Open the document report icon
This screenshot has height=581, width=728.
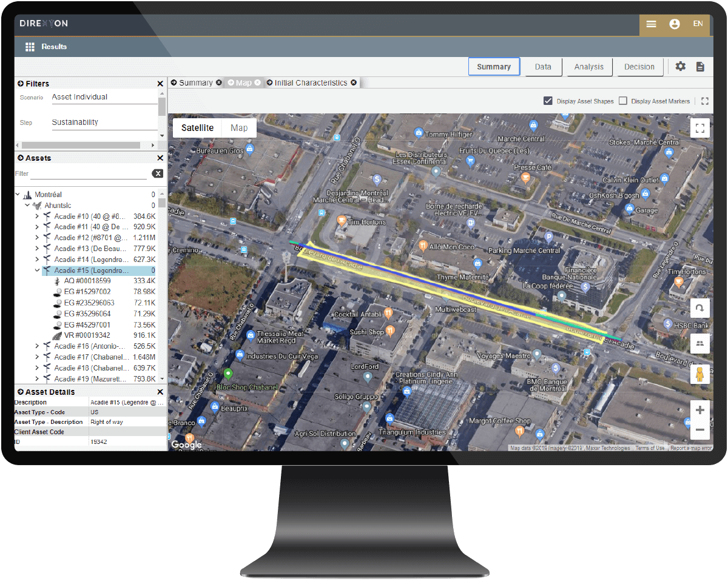tap(700, 67)
